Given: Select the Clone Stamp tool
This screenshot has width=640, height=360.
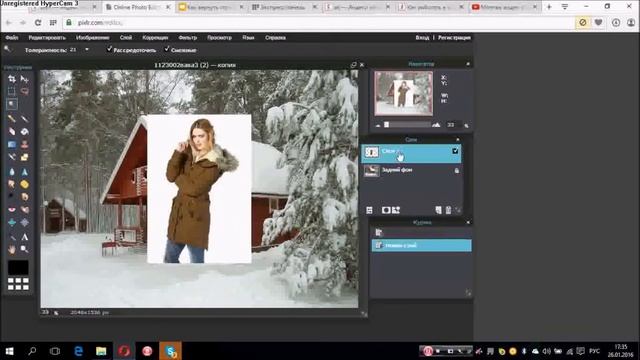Looking at the screenshot, I should (24, 144).
